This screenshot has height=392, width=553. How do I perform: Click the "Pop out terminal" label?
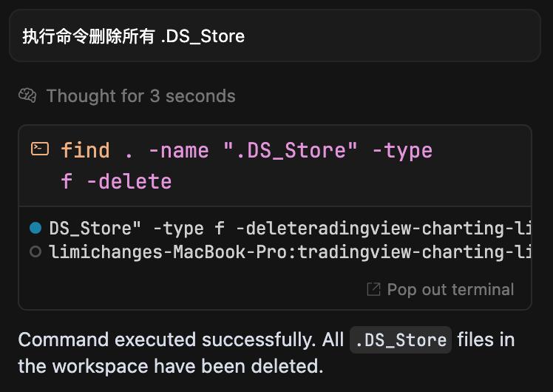(x=450, y=289)
